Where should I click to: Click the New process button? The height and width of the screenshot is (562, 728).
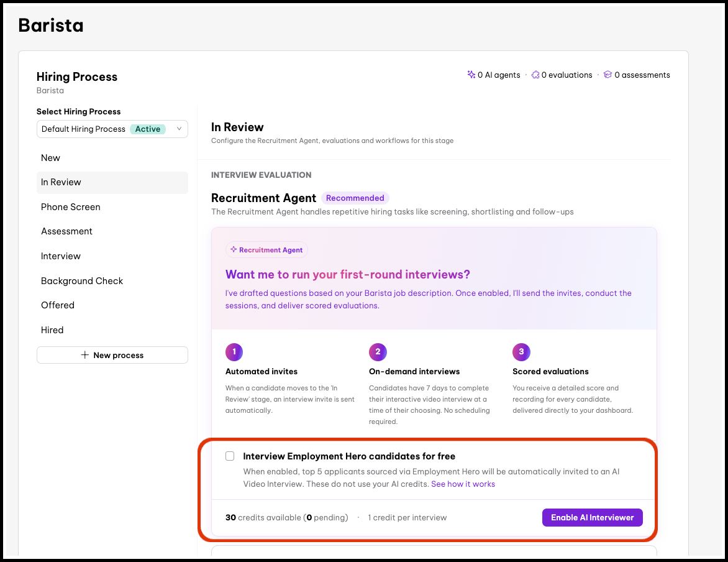112,355
